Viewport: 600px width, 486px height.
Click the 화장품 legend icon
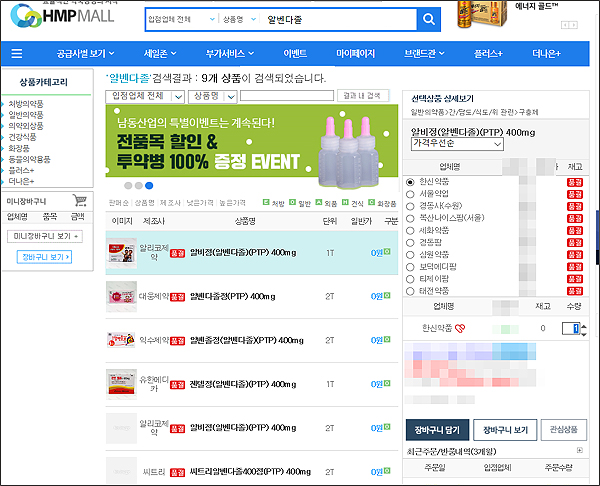tap(371, 202)
